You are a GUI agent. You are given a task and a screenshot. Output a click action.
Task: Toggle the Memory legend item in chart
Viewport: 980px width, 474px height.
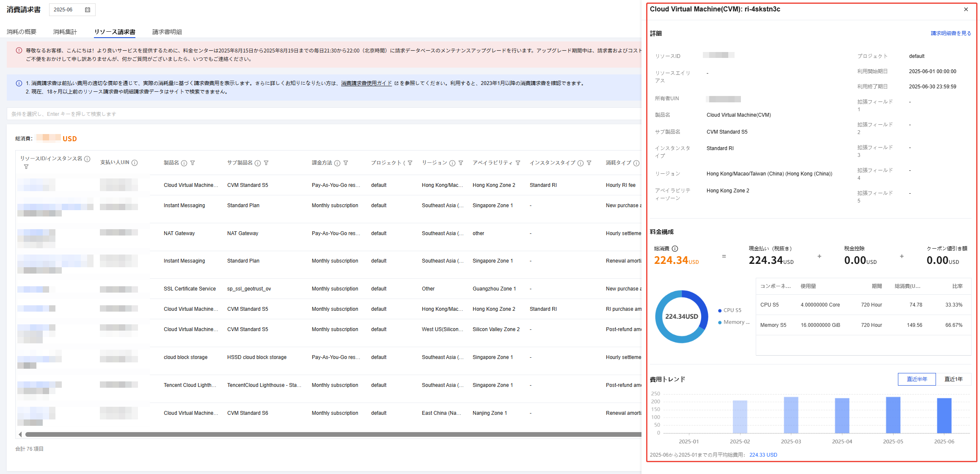(734, 322)
